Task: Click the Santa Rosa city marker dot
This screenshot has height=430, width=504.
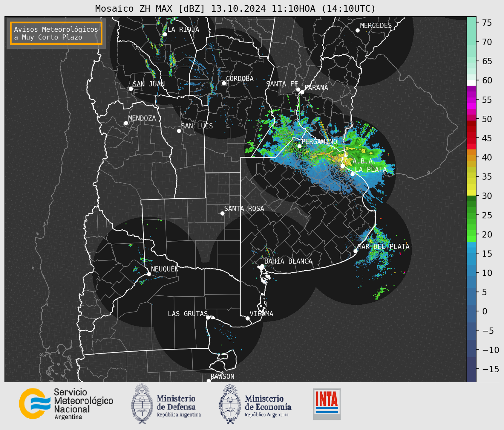Action: [x=222, y=214]
